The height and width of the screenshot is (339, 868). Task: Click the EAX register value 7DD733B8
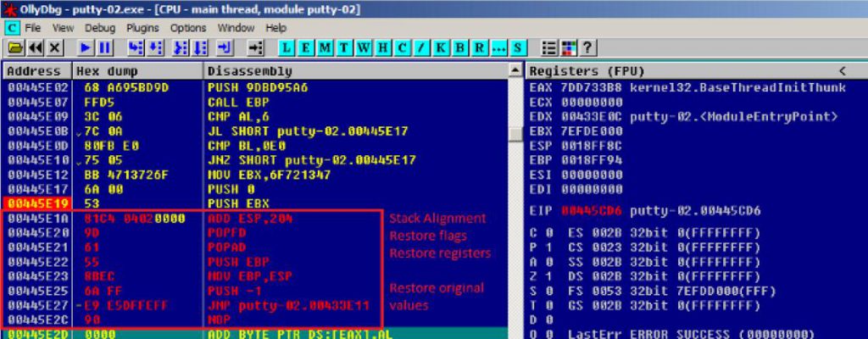pyautogui.click(x=591, y=87)
